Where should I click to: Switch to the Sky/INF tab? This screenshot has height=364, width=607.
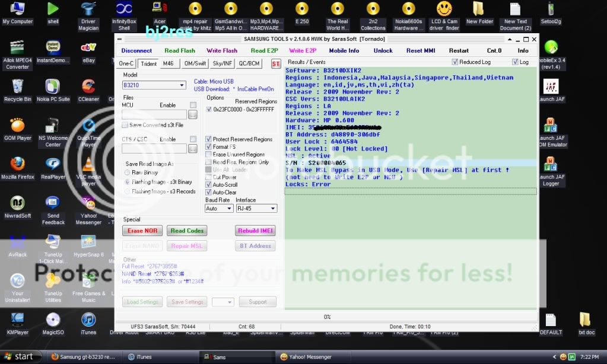(x=222, y=63)
